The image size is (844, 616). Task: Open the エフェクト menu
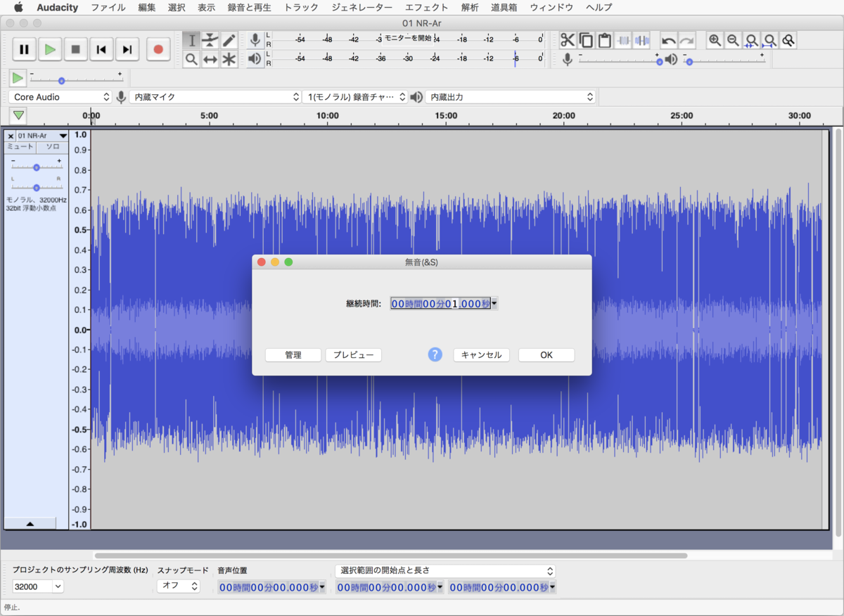tap(427, 8)
